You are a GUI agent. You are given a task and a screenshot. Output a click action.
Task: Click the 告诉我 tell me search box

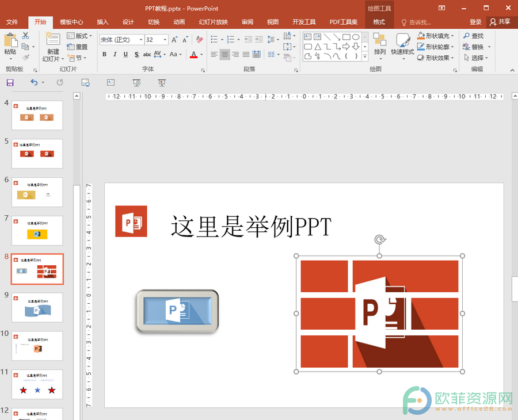[417, 22]
